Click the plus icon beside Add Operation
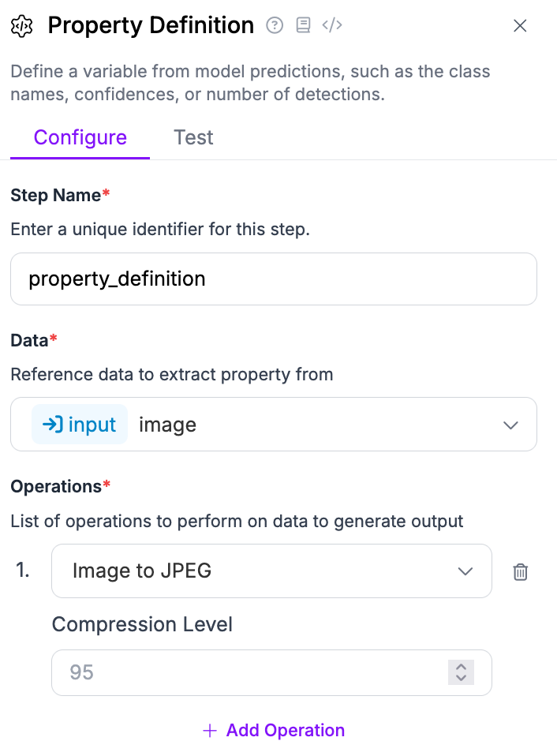The height and width of the screenshot is (756, 557). 210,731
